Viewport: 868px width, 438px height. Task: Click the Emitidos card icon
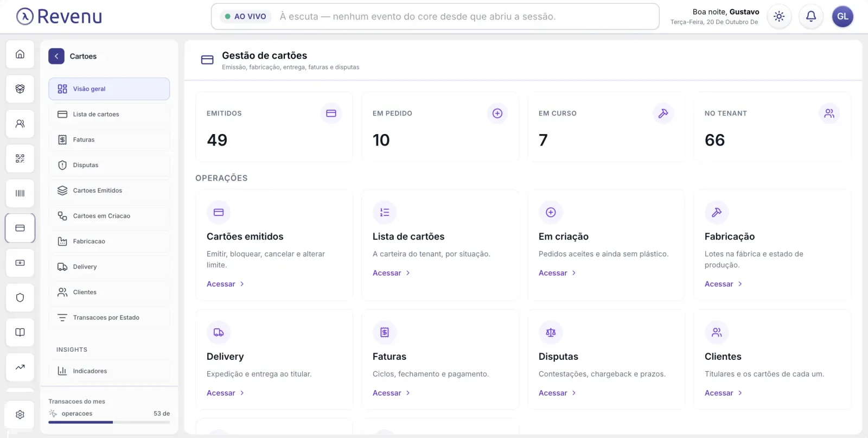tap(331, 113)
